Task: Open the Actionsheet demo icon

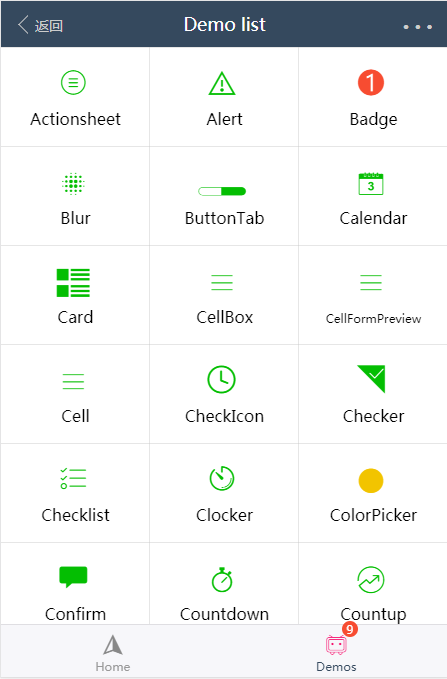Action: (73, 82)
